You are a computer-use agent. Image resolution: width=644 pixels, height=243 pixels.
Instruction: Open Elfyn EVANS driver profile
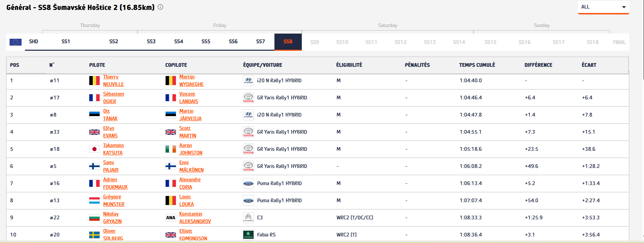(110, 132)
